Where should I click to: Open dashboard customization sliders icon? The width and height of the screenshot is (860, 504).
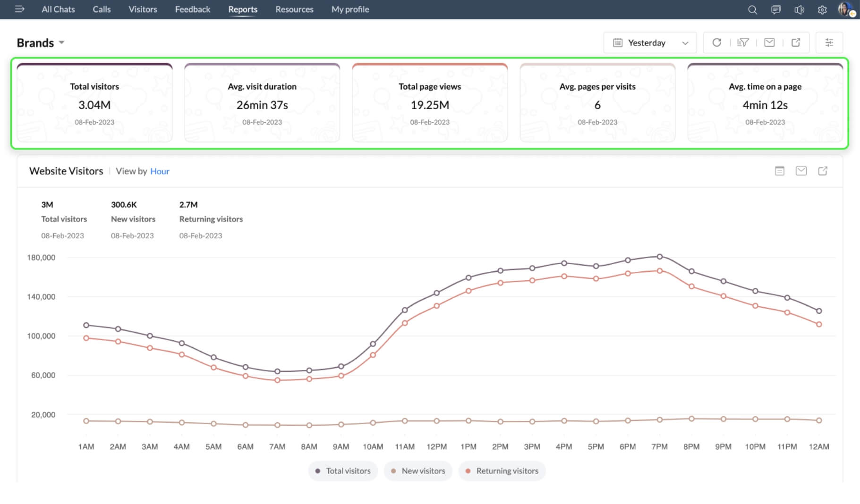coord(829,42)
